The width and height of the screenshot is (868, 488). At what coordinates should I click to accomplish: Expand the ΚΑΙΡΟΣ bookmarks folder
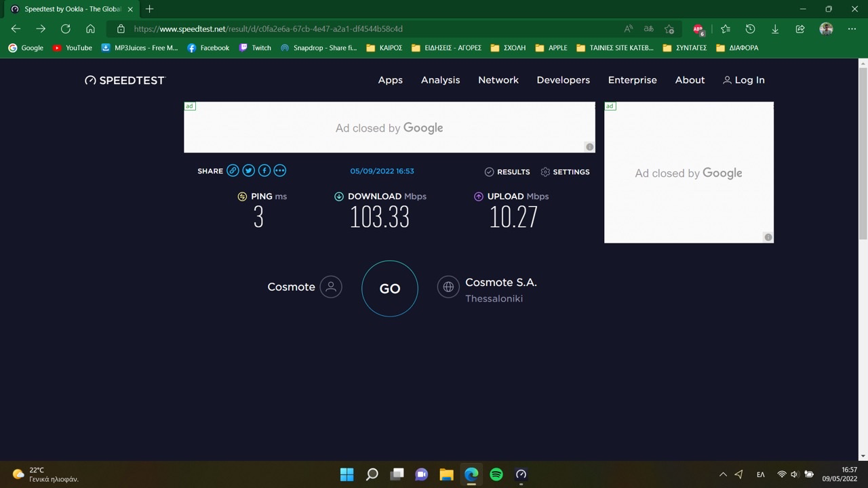pyautogui.click(x=384, y=48)
